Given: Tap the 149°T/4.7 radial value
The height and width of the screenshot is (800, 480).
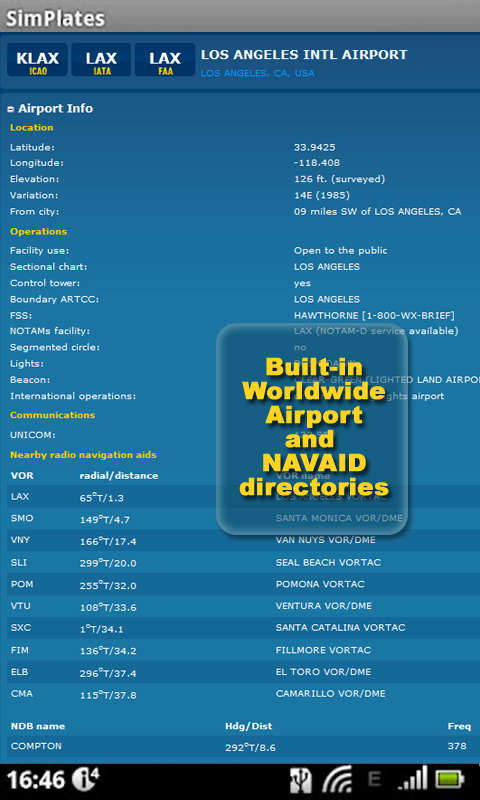Looking at the screenshot, I should 105,520.
